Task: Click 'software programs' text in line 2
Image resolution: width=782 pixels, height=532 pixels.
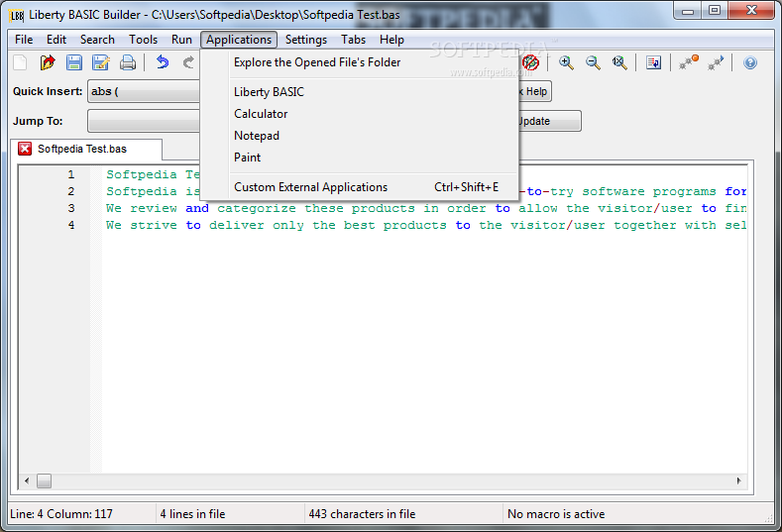Action: pos(649,191)
